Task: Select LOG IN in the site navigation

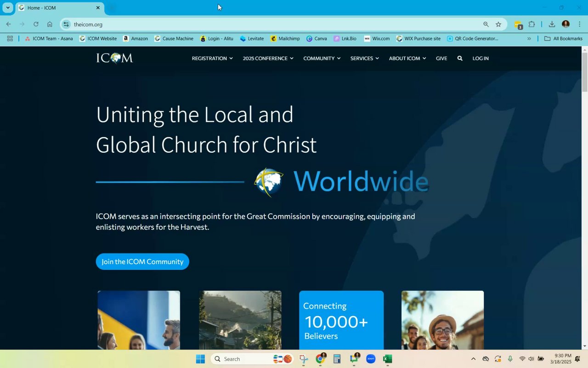Action: (x=481, y=58)
